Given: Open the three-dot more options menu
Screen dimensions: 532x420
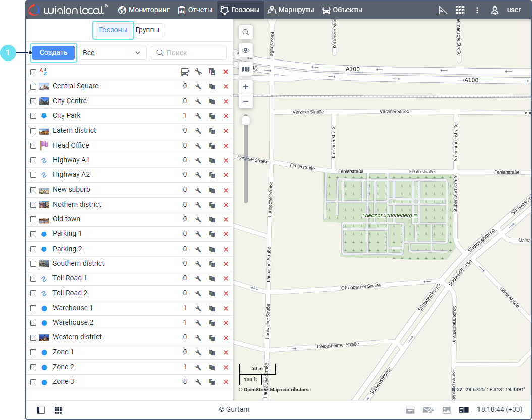Looking at the screenshot, I should tap(477, 10).
